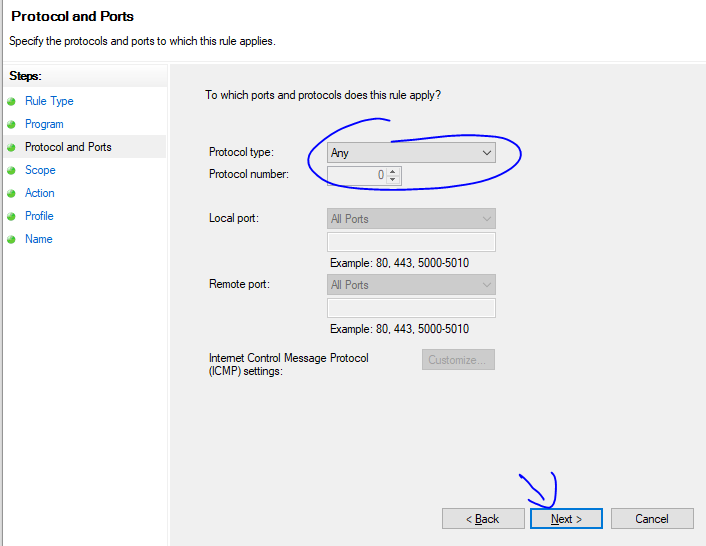
Task: Decrease protocol number with down arrow
Action: tap(393, 180)
